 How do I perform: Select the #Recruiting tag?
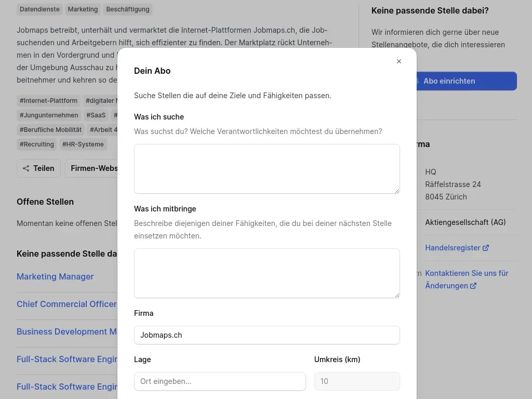click(37, 144)
